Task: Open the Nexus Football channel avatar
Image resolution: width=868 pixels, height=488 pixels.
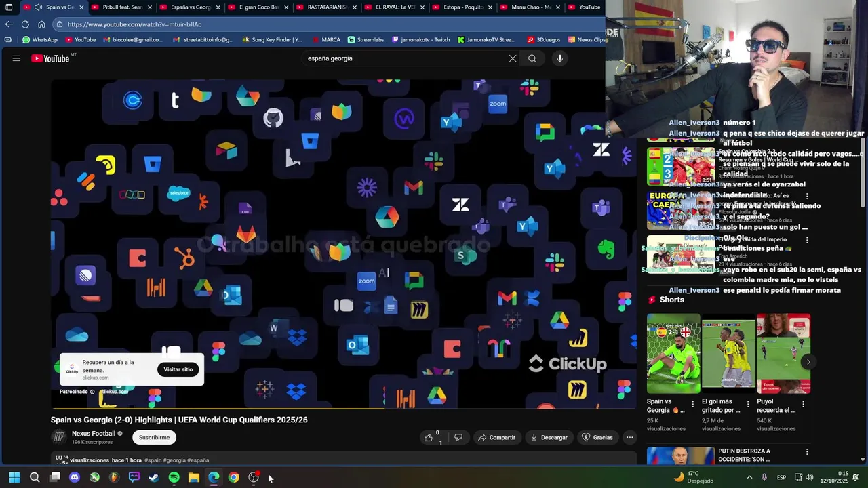Action: [59, 437]
